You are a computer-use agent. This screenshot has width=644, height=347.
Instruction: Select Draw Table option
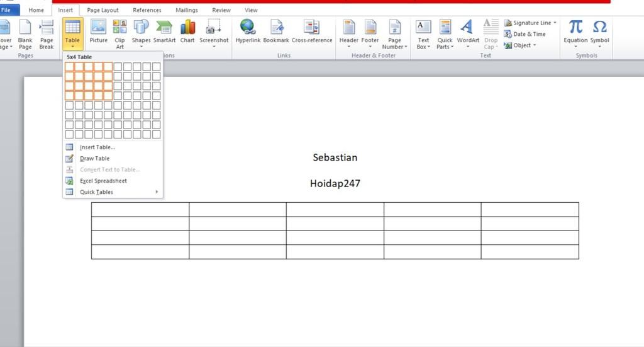tap(113, 158)
